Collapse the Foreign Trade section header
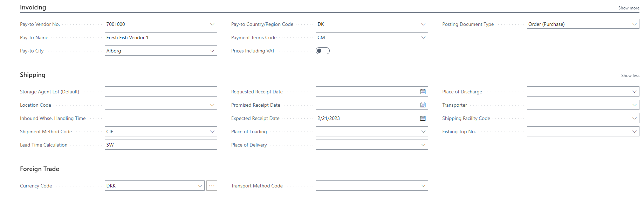 point(40,169)
